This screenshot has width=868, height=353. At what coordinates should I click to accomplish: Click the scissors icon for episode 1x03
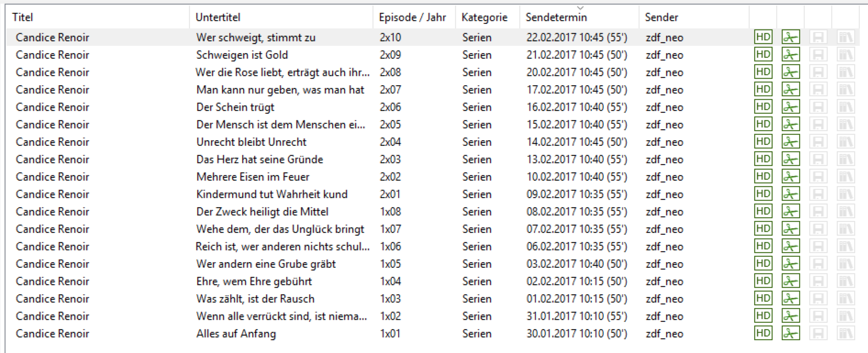point(790,298)
